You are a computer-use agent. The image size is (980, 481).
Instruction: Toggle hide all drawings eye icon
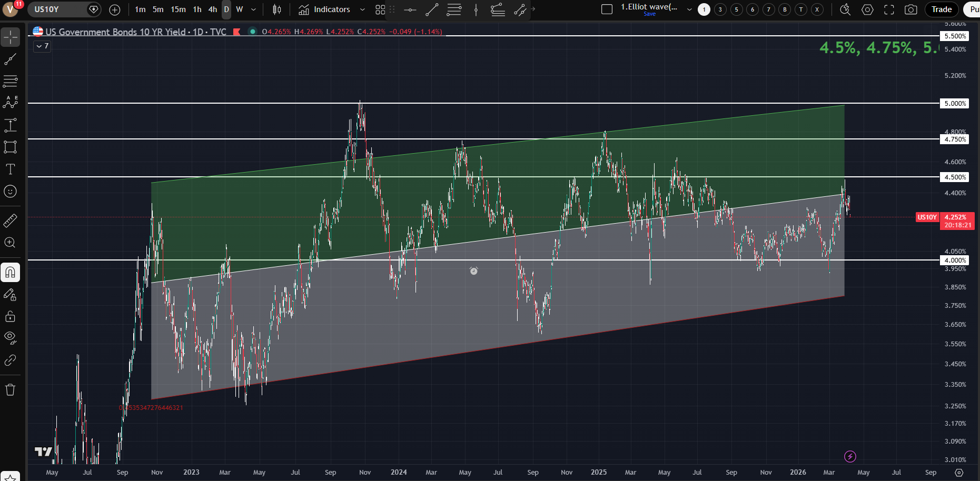click(10, 337)
